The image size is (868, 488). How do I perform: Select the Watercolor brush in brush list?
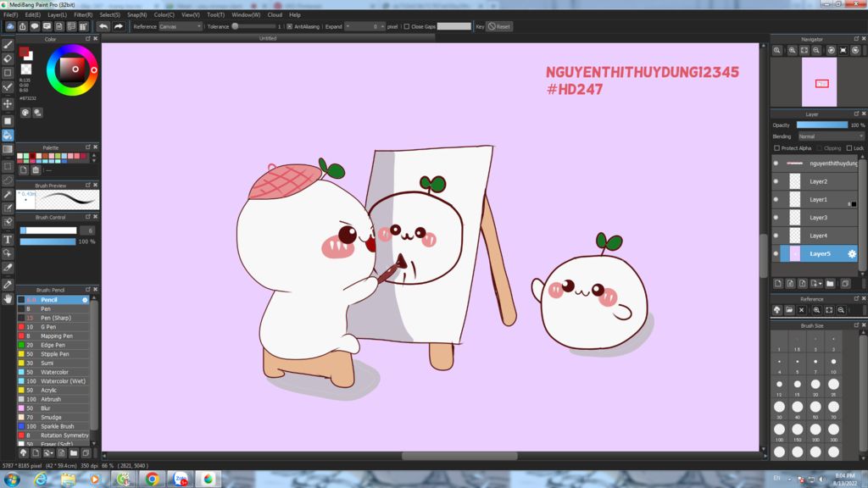click(55, 372)
